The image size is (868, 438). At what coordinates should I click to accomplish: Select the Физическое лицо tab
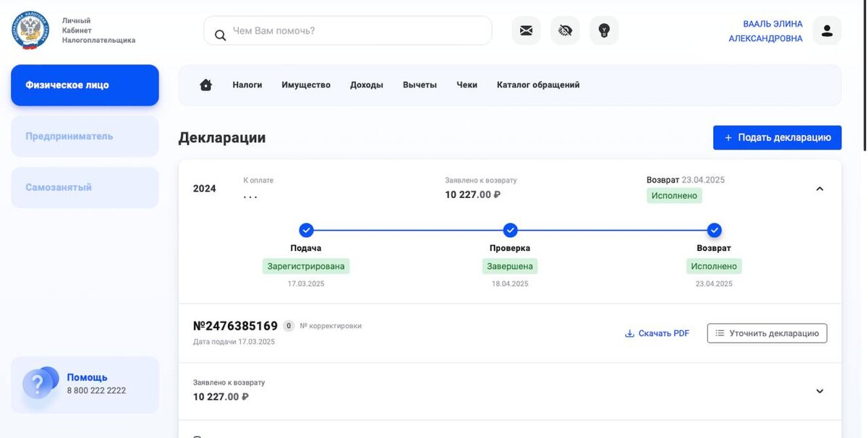tap(85, 85)
